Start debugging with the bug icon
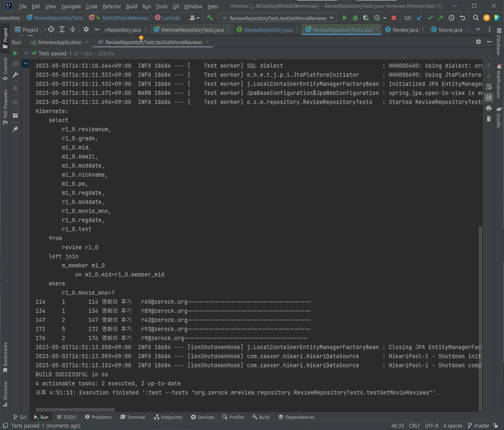This screenshot has width=504, height=430. pyautogui.click(x=355, y=18)
